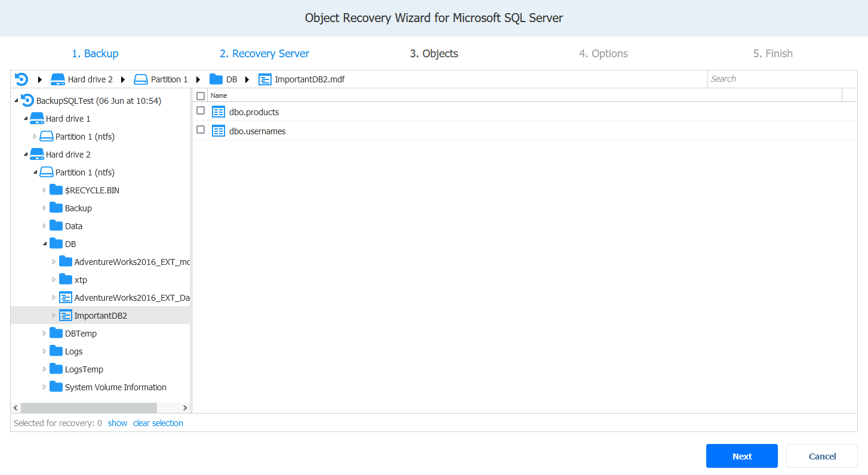
Task: Click partition icon under Hard drive 1
Action: pos(47,136)
